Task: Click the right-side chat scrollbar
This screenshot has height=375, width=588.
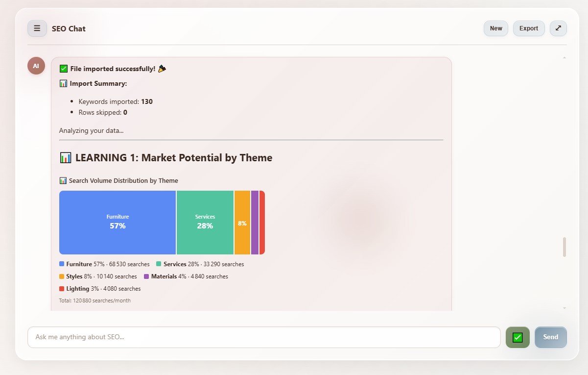Action: click(x=564, y=248)
